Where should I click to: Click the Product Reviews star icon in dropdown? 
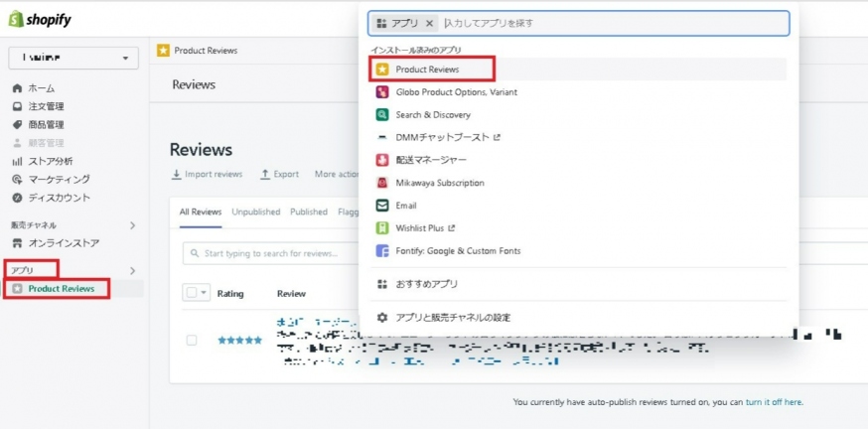coord(382,70)
